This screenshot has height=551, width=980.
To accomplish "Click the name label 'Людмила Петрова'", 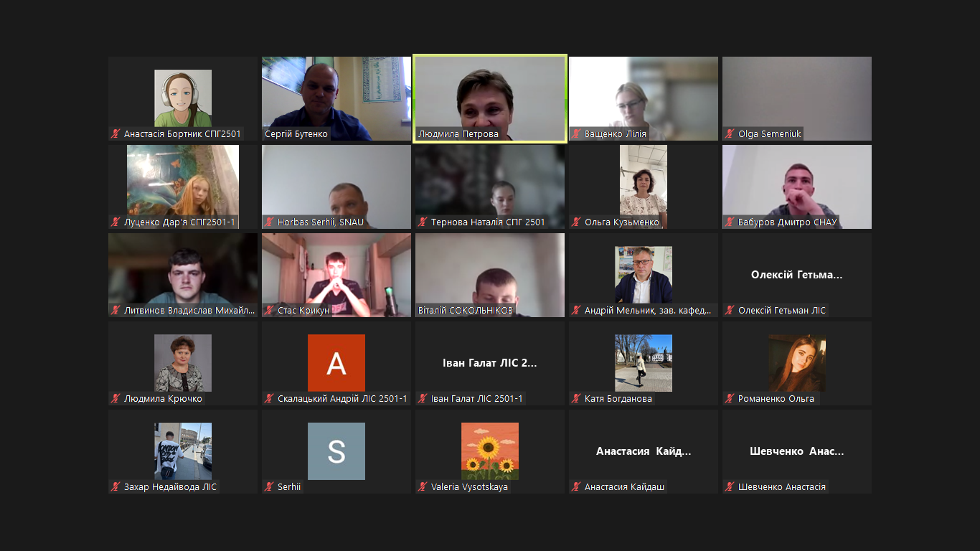I will tap(458, 134).
